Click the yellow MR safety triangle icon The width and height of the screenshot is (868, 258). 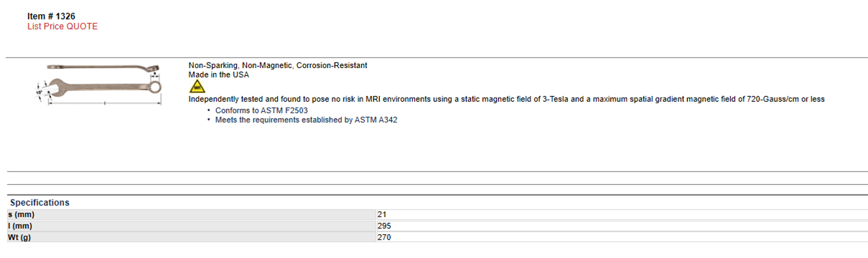[x=196, y=87]
